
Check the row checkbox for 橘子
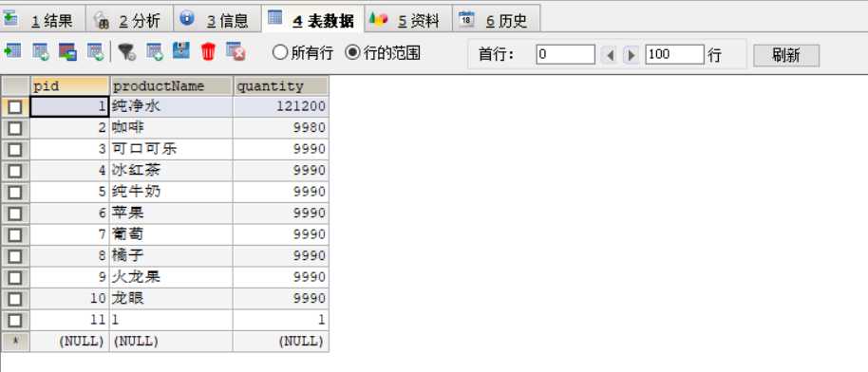coord(15,256)
